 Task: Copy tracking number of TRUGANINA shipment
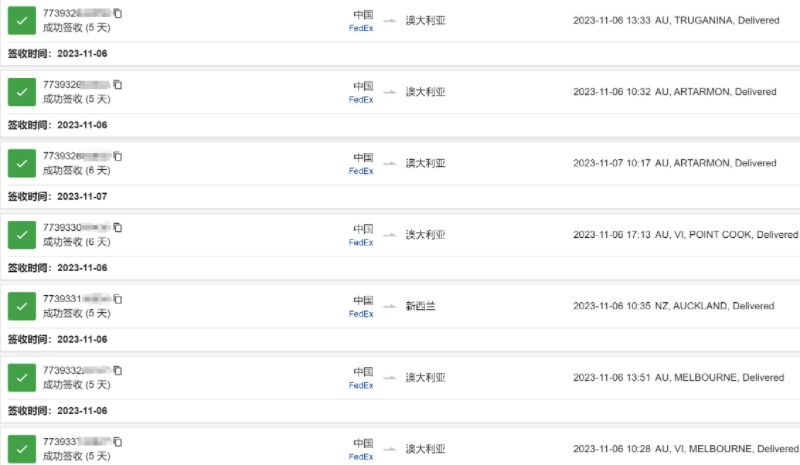[x=118, y=13]
